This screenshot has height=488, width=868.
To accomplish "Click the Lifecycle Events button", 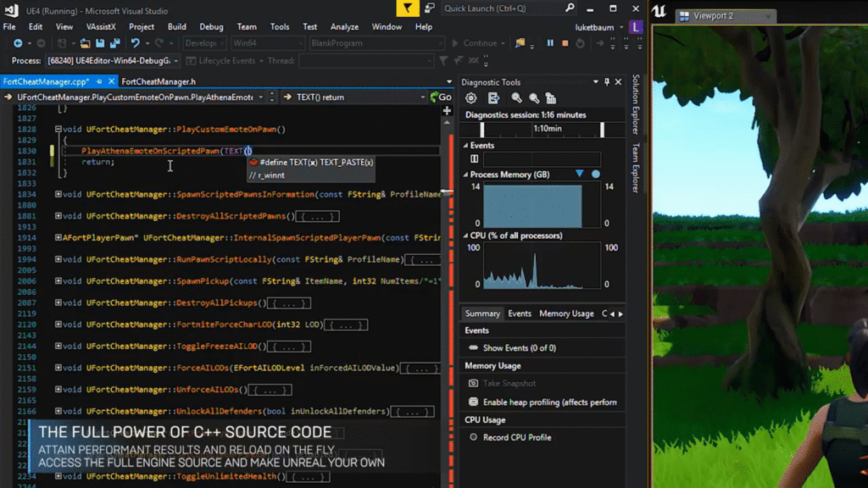I will click(x=221, y=61).
